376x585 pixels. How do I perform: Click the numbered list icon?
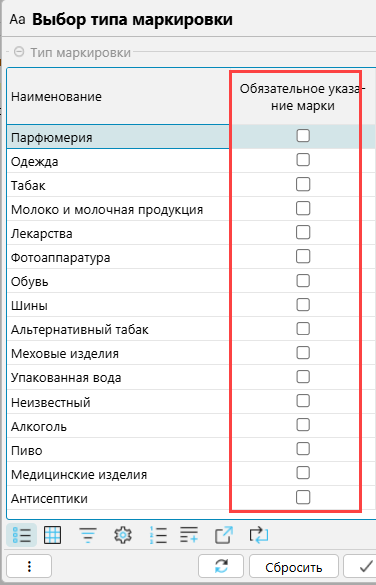tap(158, 536)
